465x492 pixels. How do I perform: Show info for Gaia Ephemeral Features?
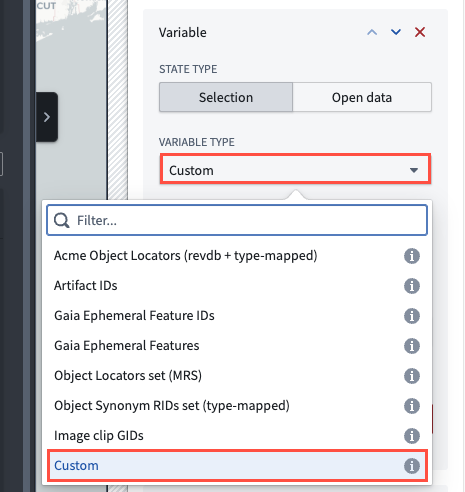pos(412,346)
